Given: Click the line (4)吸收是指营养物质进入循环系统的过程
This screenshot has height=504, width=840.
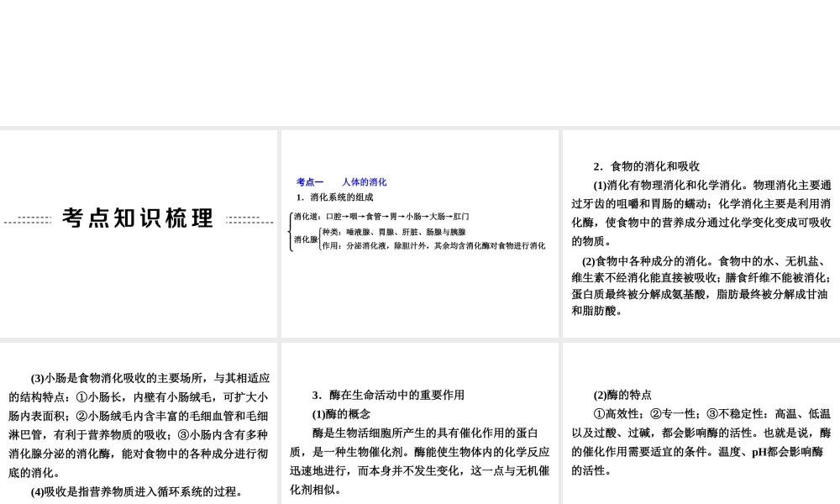Looking at the screenshot, I should click(137, 491).
